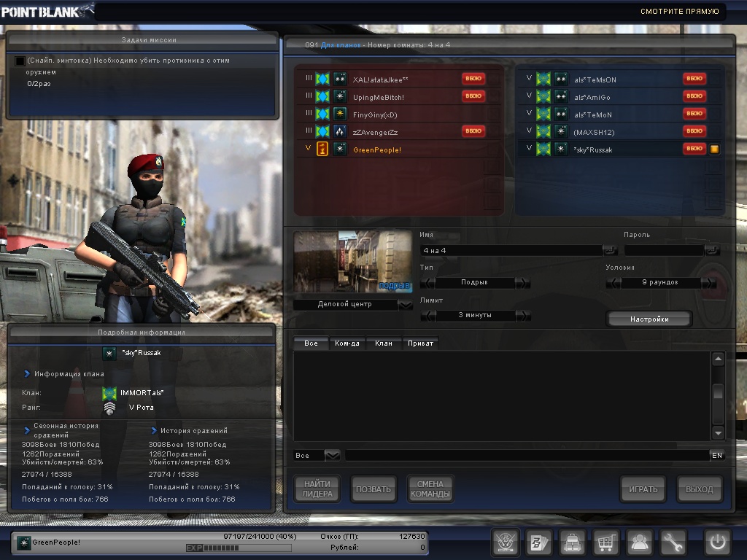Open the Все chat channel dropdown
The height and width of the screenshot is (560, 747).
coord(332,455)
